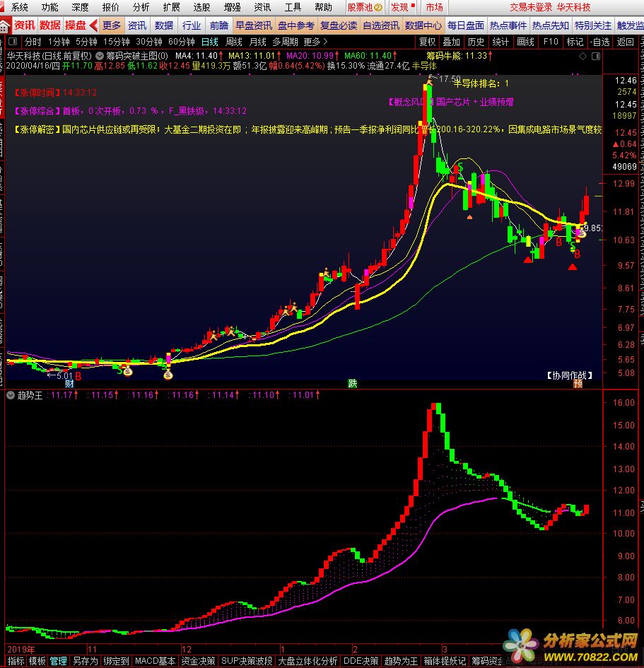The width and height of the screenshot is (644, 668).
Task: Click the 财 marker on the time axis
Action: click(69, 384)
